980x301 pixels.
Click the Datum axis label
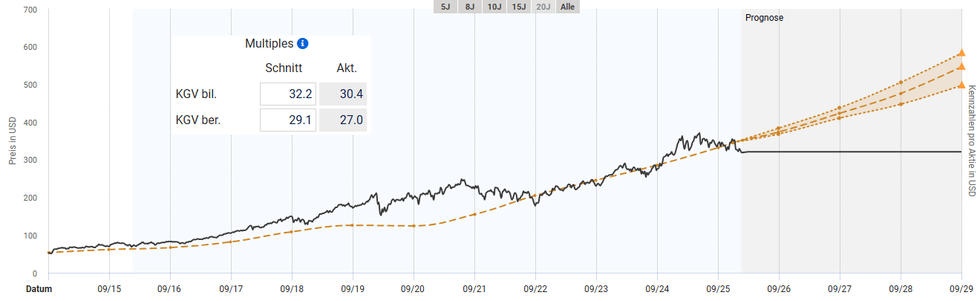click(39, 289)
